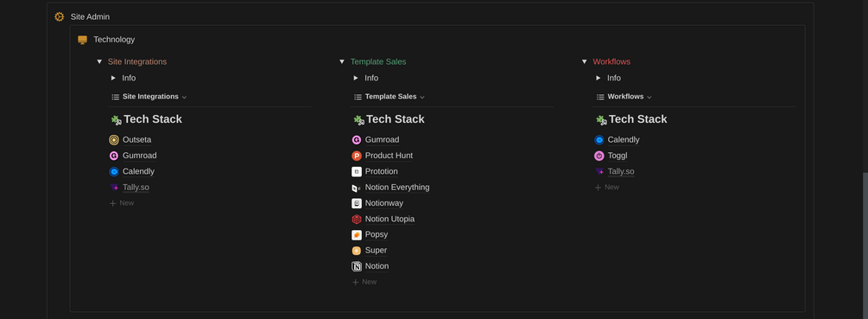This screenshot has width=868, height=319.
Task: Open the Product Hunt page
Action: pos(389,156)
